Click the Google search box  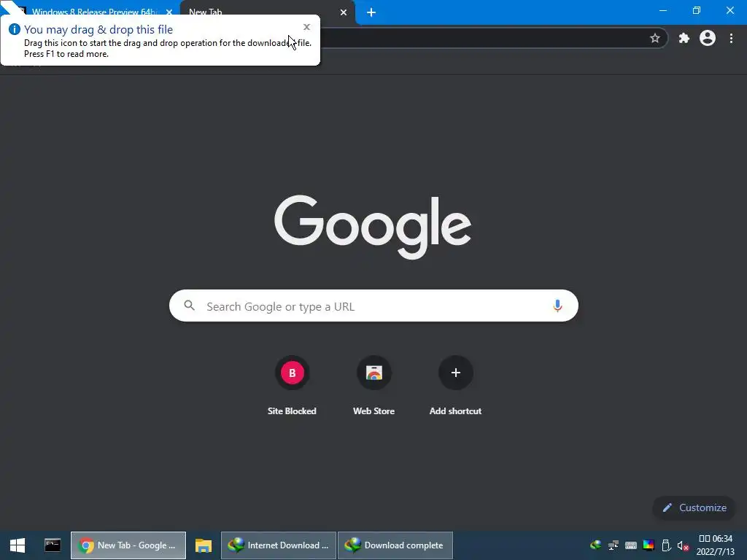pyautogui.click(x=373, y=306)
